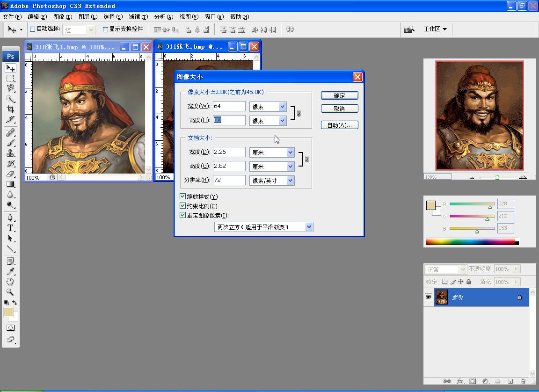539x392 pixels.
Task: Select the Eraser tool
Action: pyautogui.click(x=10, y=174)
